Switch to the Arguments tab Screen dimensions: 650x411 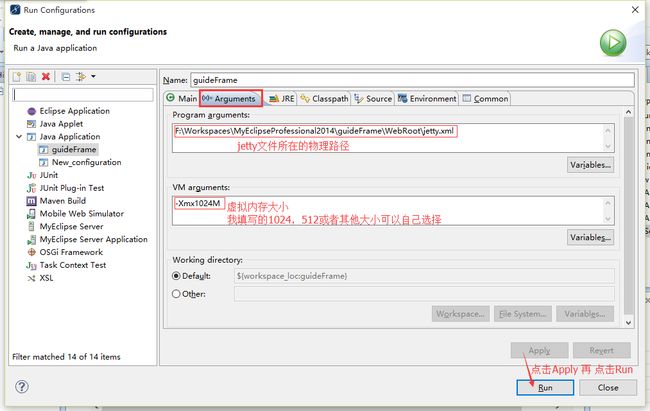[x=230, y=98]
